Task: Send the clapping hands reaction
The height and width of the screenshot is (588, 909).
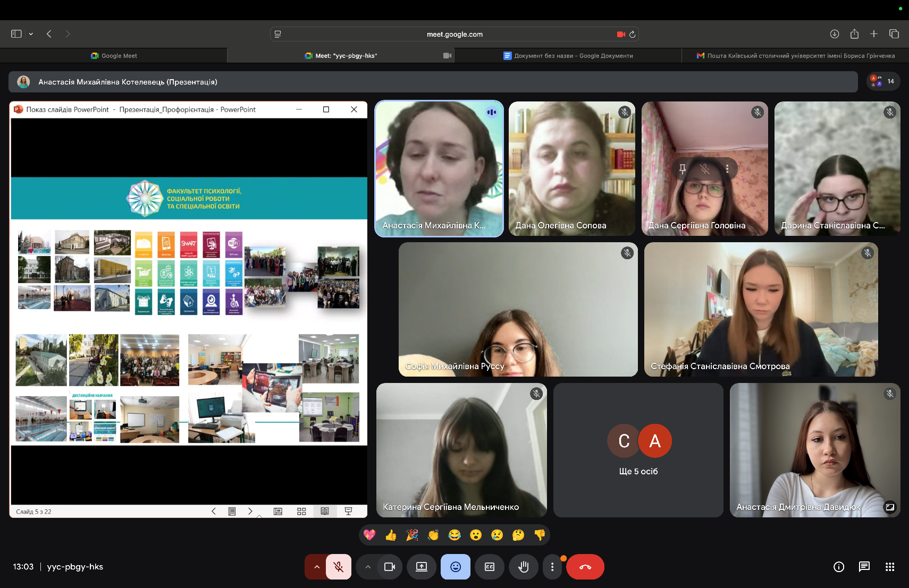Action: click(x=433, y=535)
